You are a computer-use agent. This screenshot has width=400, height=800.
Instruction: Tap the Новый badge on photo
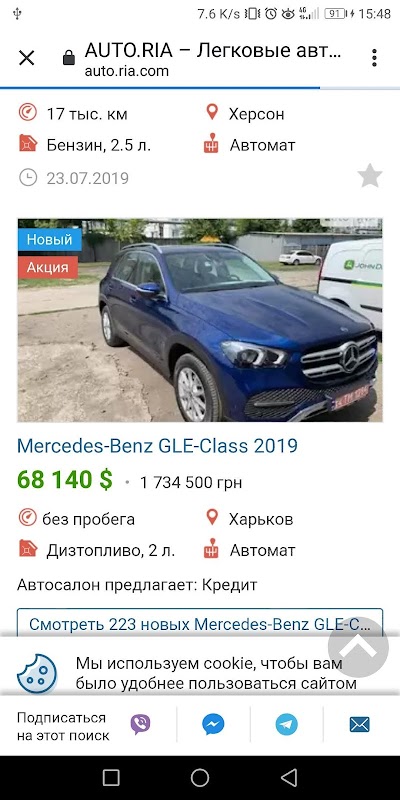(49, 239)
